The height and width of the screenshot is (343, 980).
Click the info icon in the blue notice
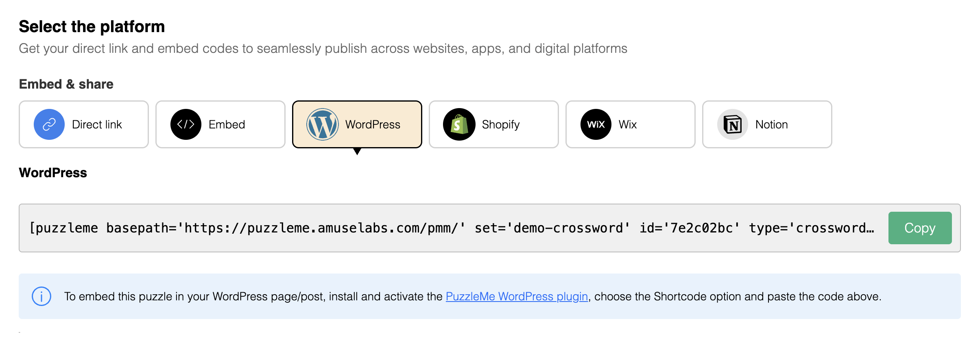(x=41, y=296)
